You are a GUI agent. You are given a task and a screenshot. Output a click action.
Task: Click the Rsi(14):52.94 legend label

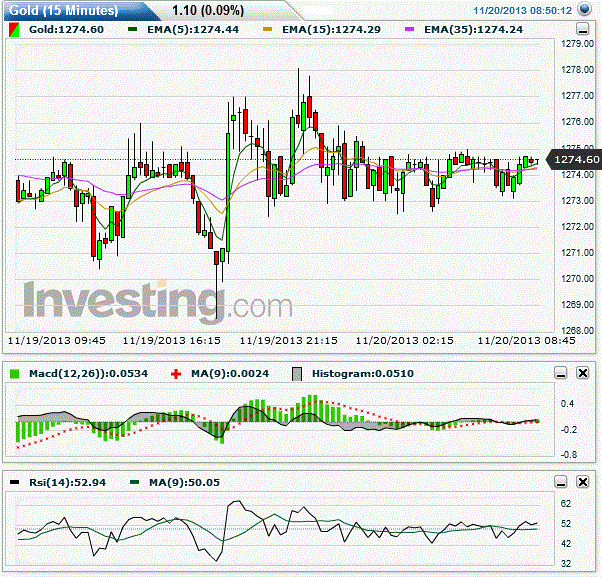tap(68, 482)
